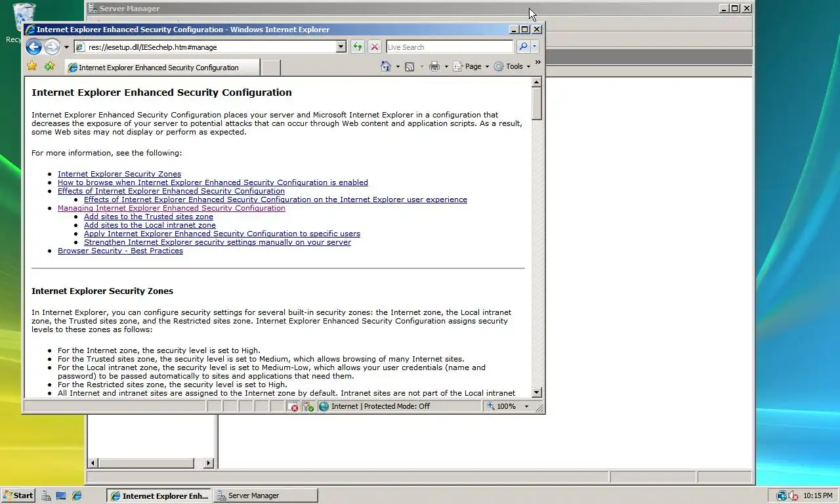Open Strengthen security settings manually link

[217, 242]
